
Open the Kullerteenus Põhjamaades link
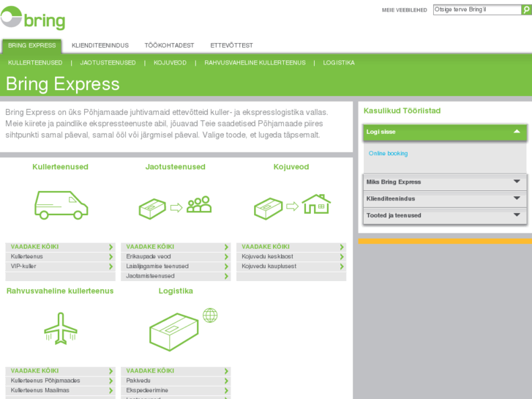tap(45, 381)
